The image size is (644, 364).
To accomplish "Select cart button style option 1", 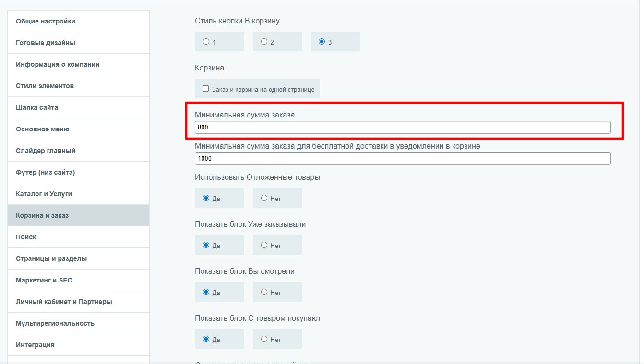I will click(x=206, y=42).
